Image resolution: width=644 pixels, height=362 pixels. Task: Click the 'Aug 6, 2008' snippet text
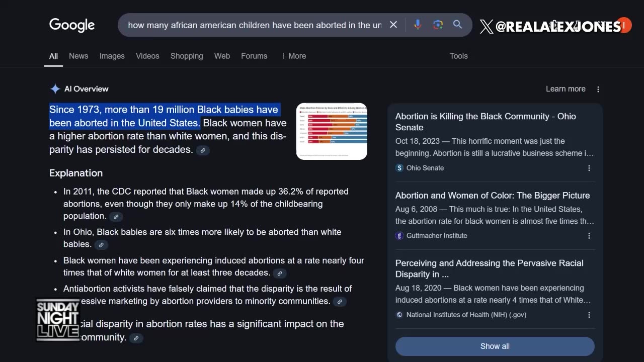click(495, 215)
